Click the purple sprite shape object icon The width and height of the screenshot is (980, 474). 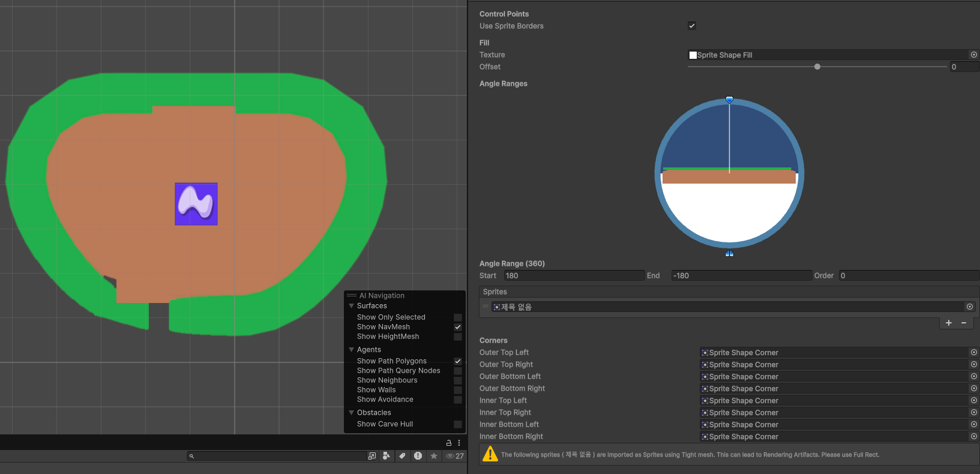point(196,204)
